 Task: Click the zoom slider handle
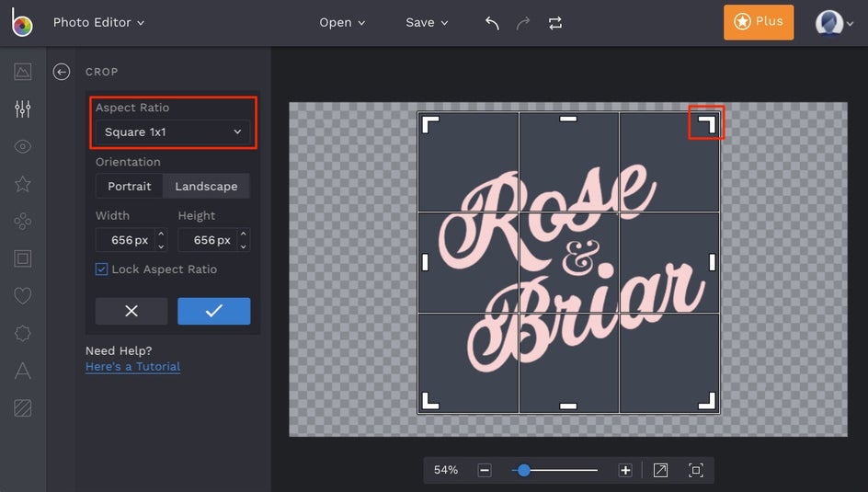click(x=523, y=470)
